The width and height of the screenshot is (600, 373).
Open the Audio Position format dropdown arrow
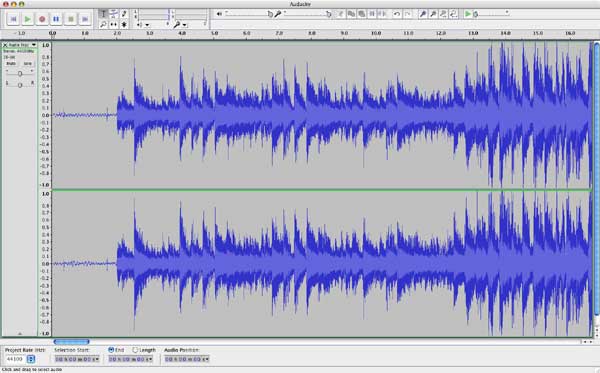click(x=206, y=359)
